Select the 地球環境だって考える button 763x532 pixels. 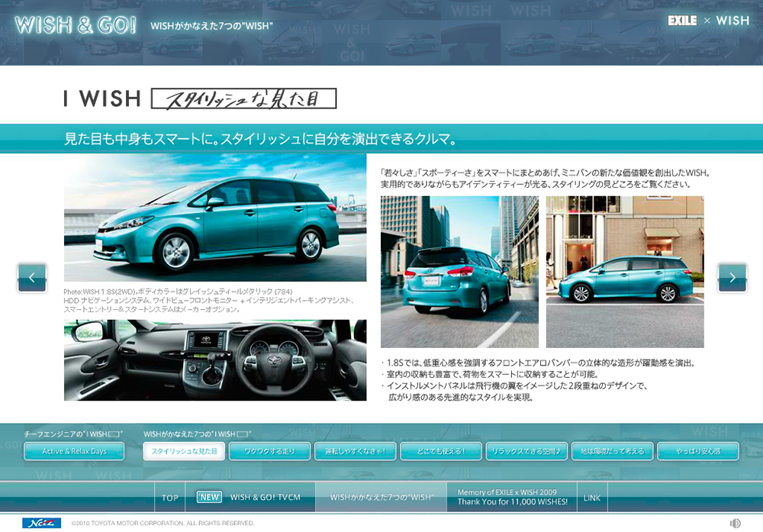coord(612,451)
